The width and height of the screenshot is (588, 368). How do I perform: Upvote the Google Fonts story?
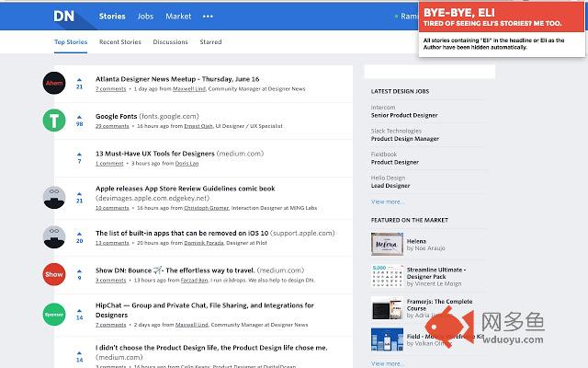click(x=79, y=117)
